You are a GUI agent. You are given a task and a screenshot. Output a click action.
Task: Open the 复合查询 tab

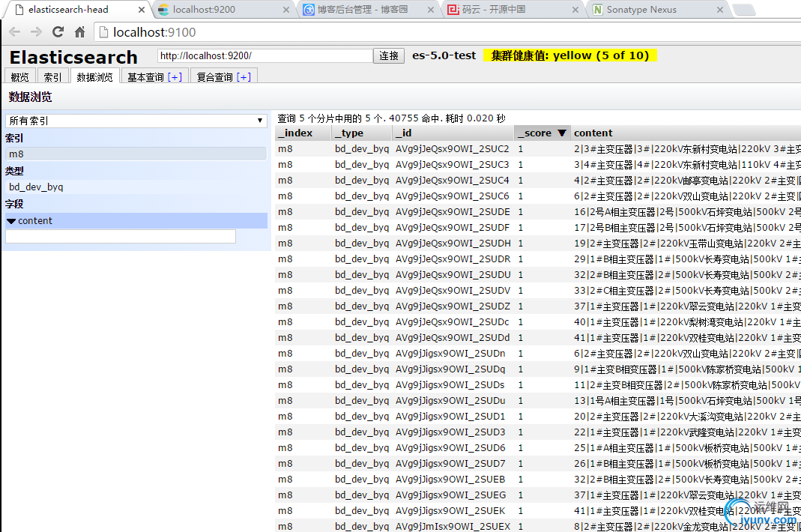tap(214, 77)
